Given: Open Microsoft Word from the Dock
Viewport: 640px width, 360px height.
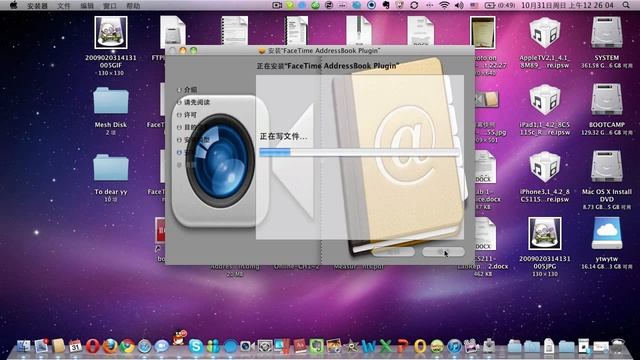Looking at the screenshot, I should [369, 346].
